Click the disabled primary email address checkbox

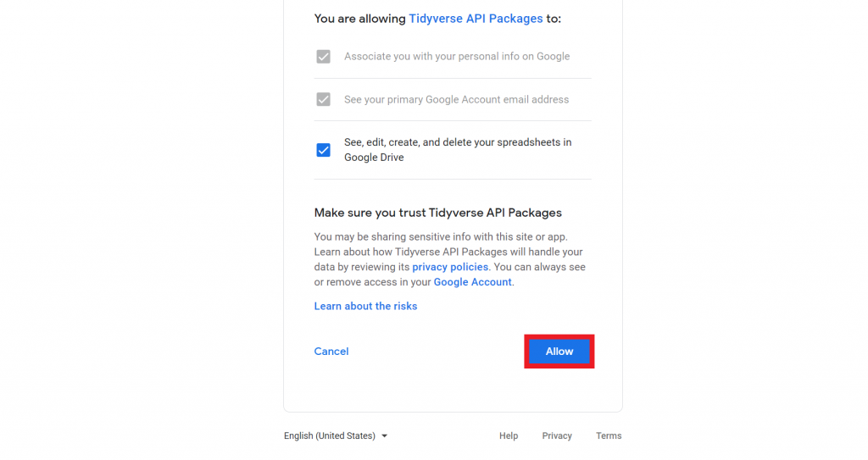pos(323,99)
